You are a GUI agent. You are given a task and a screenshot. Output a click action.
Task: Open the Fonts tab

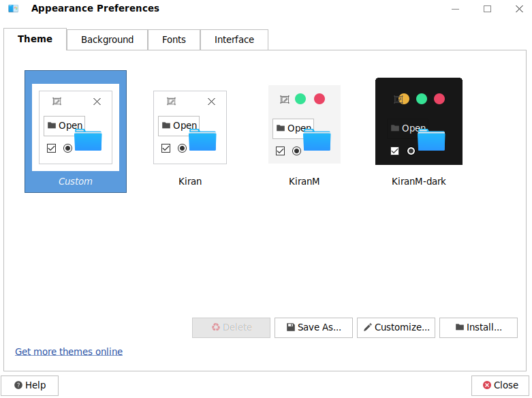[174, 40]
